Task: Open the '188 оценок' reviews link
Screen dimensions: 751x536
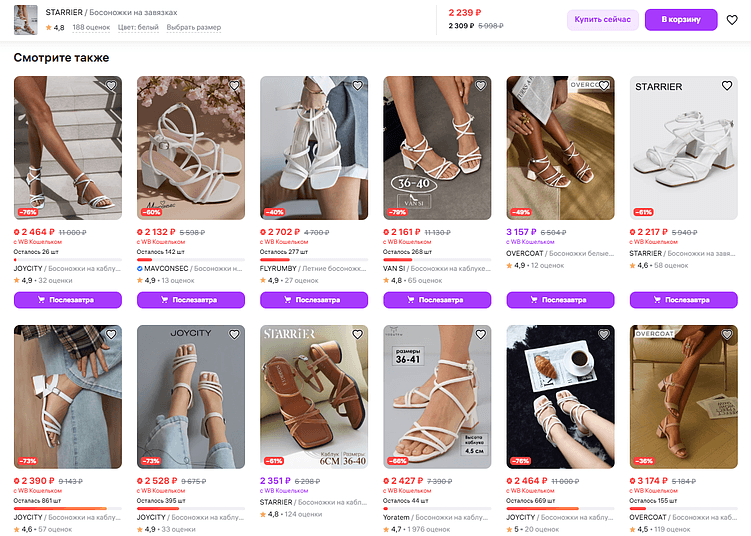Action: [91, 27]
